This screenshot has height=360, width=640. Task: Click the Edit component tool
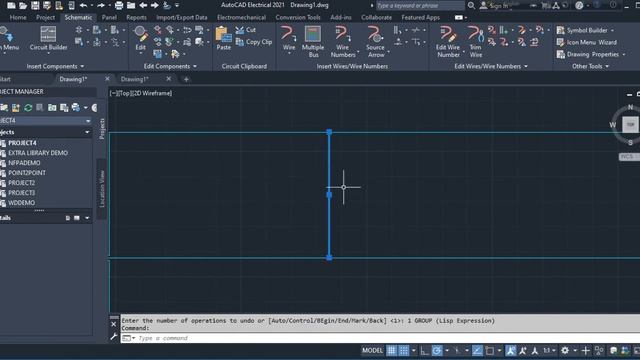pos(140,38)
